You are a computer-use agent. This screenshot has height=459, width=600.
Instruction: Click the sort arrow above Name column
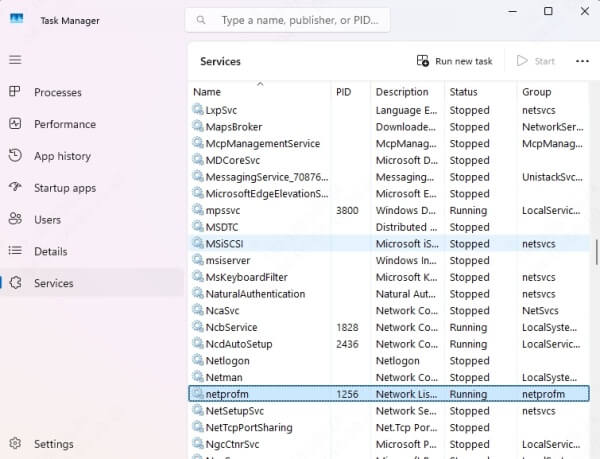tap(260, 84)
